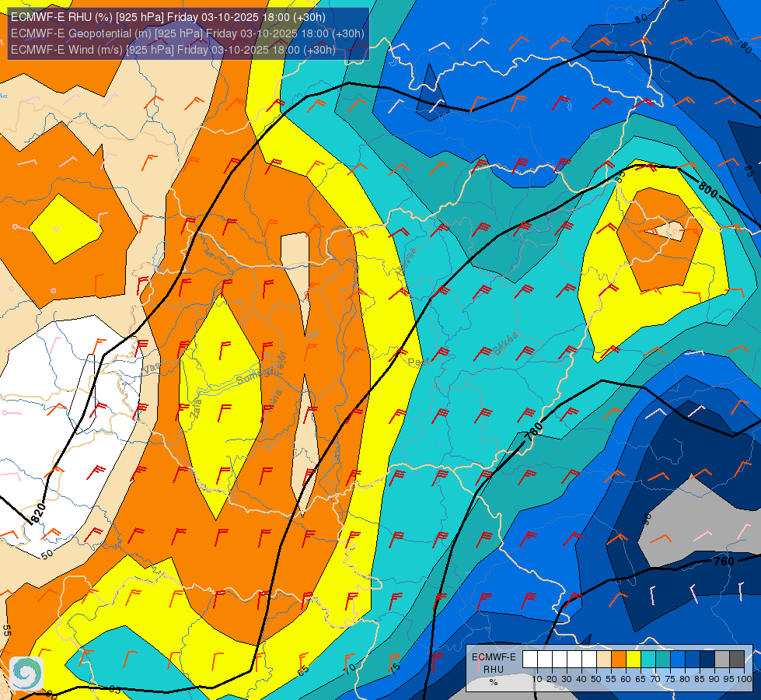The width and height of the screenshot is (761, 700).
Task: Pick the teal 70–75% legend swatch
Action: 663,660
